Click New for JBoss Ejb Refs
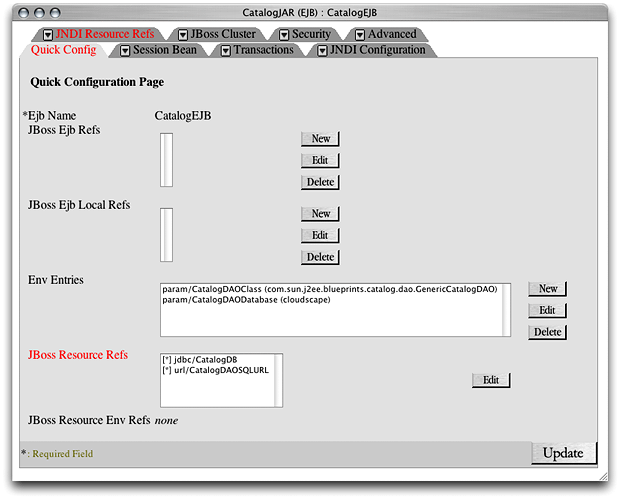621x501 pixels. point(320,139)
